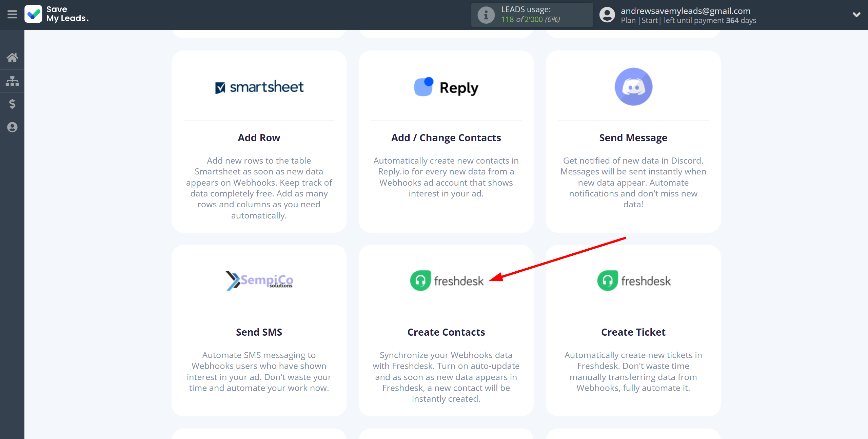Open the profile sidebar icon

12,127
